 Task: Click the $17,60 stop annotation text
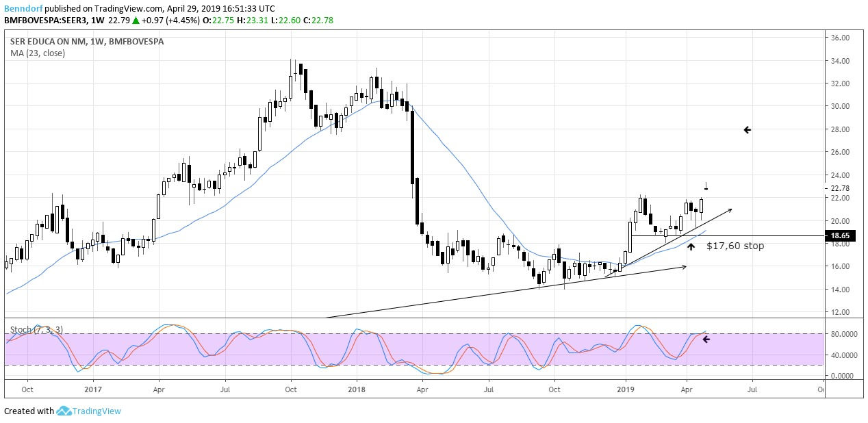click(x=735, y=246)
